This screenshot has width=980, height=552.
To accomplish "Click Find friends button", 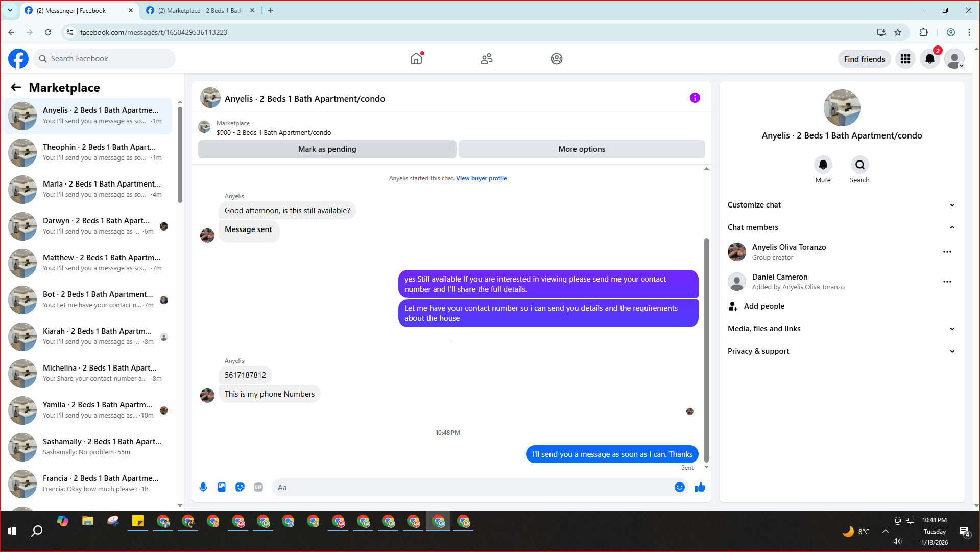I will coord(864,59).
